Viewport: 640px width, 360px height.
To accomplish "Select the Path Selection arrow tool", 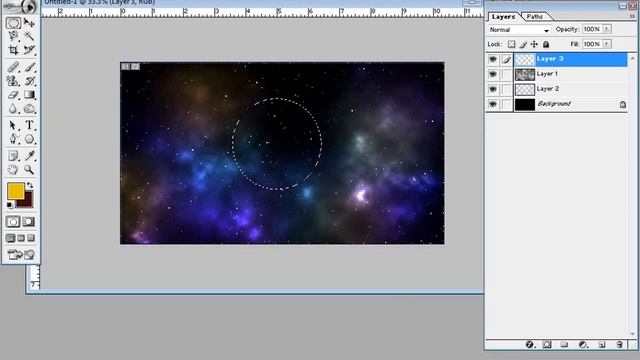I will tap(13, 125).
